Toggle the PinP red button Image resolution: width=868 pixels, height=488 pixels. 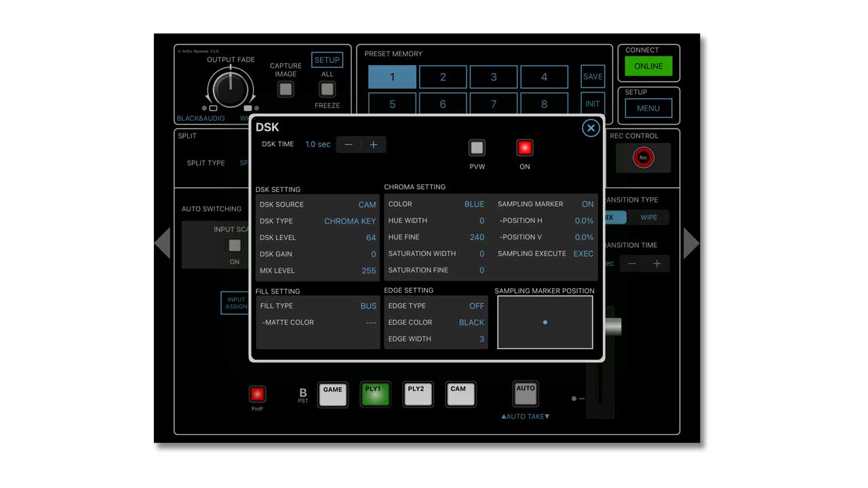pos(257,394)
